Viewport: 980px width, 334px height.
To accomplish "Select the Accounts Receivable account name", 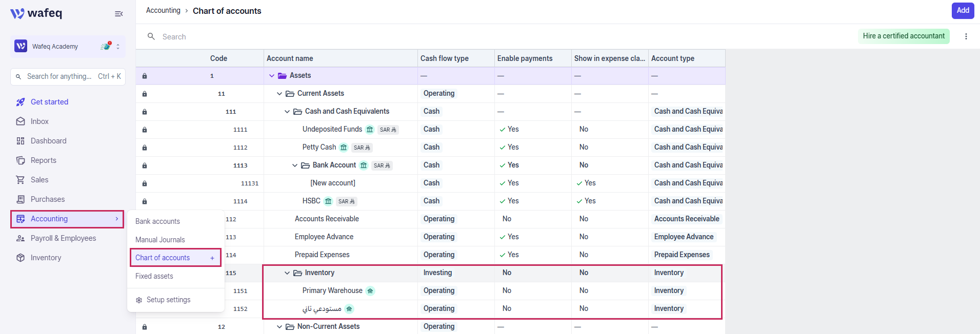I will tap(327, 219).
